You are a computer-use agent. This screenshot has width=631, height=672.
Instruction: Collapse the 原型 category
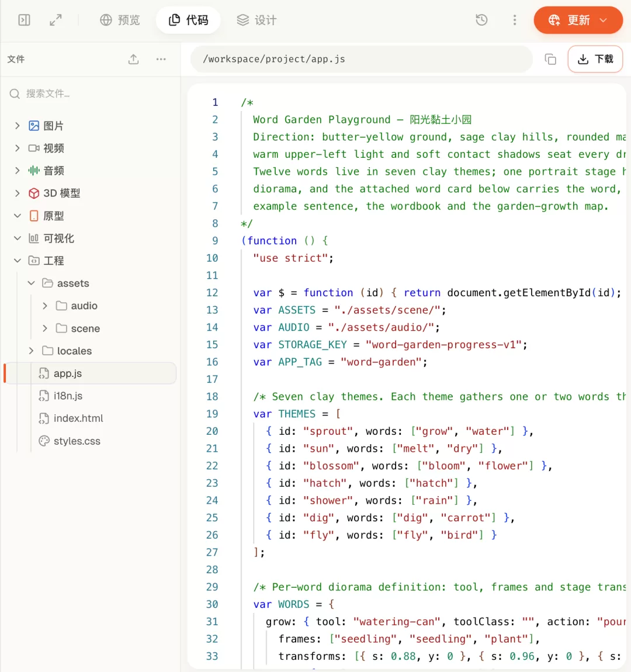pyautogui.click(x=17, y=216)
